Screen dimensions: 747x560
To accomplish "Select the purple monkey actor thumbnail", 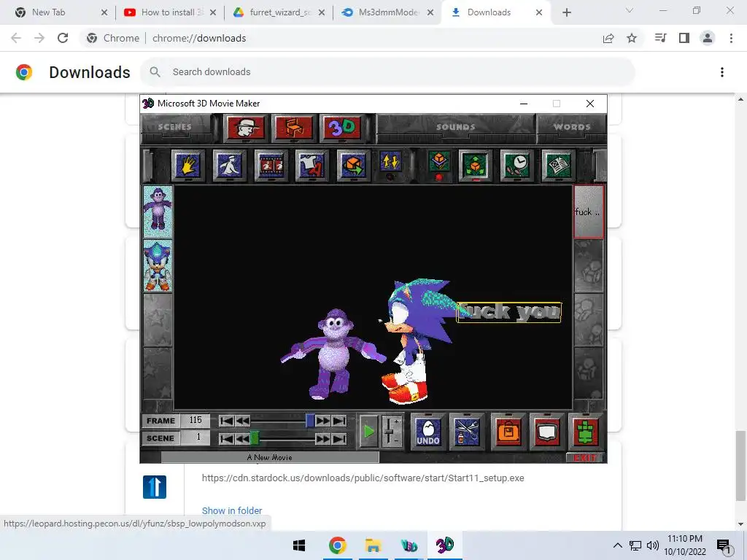I will (158, 211).
